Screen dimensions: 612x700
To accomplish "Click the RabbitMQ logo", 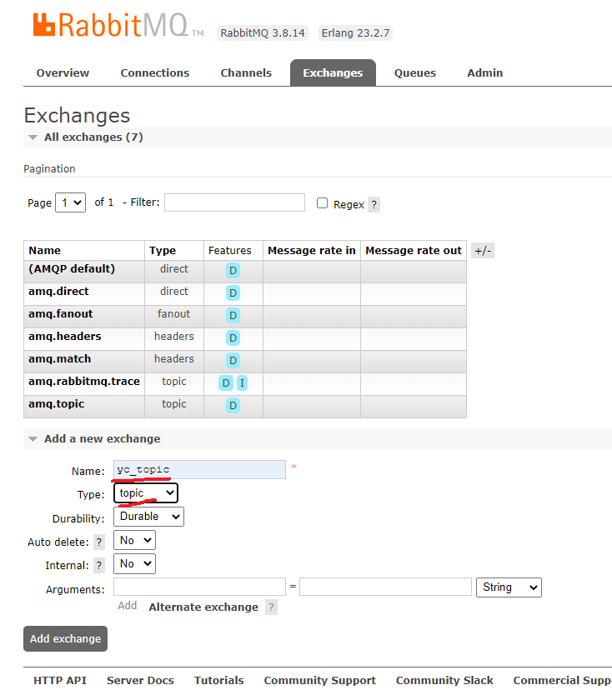I will click(118, 25).
